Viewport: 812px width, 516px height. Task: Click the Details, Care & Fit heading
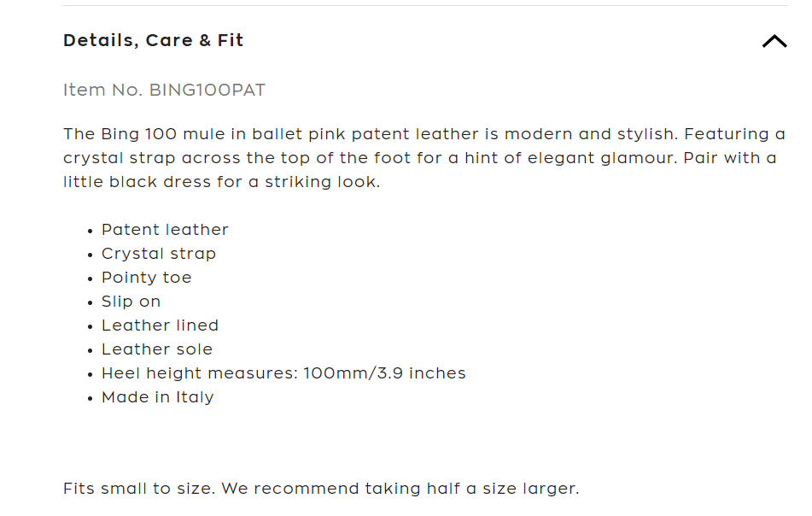pyautogui.click(x=154, y=40)
